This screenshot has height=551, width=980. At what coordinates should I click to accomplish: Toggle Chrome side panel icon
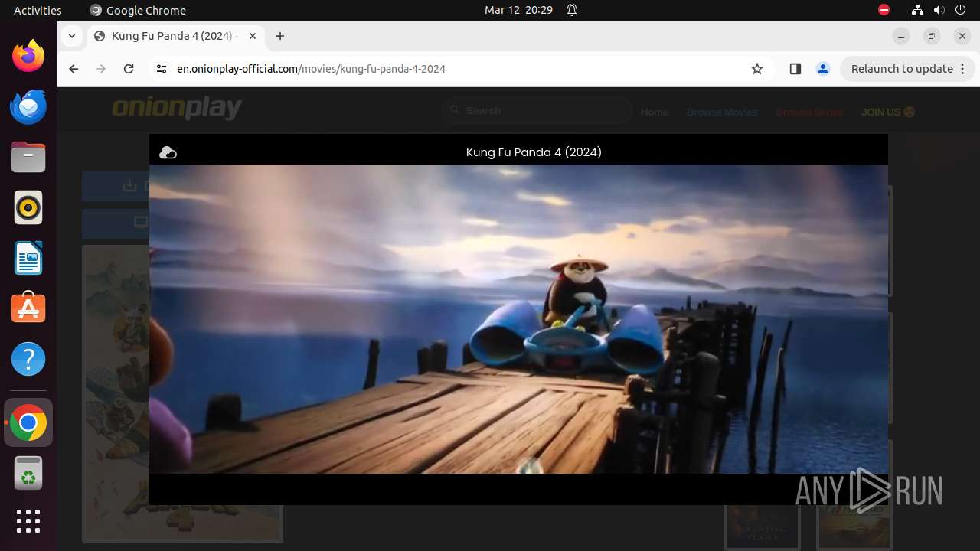(x=795, y=69)
